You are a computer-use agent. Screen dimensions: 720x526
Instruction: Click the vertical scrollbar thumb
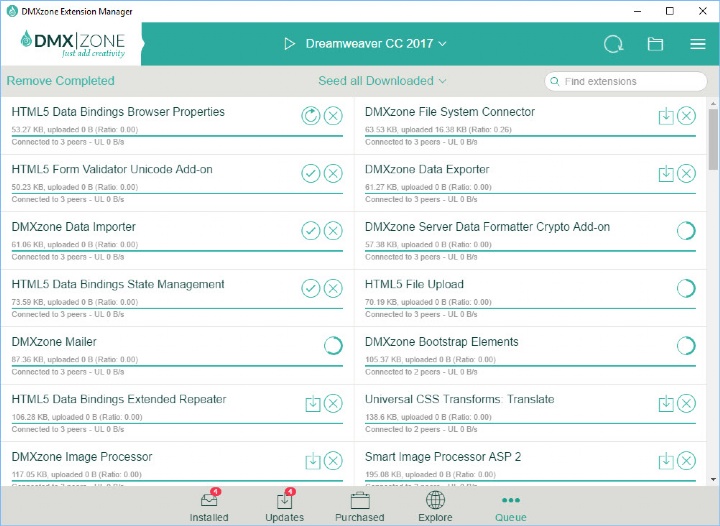click(x=713, y=139)
